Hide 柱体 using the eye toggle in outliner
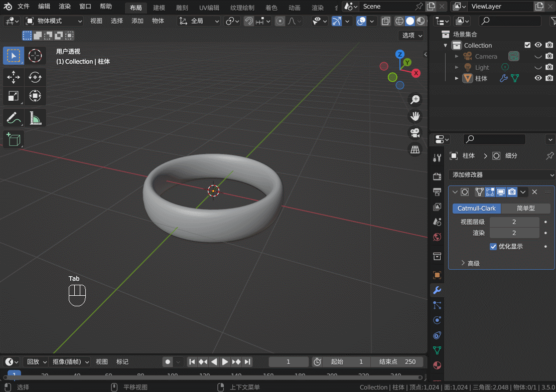556x392 pixels. click(x=537, y=78)
